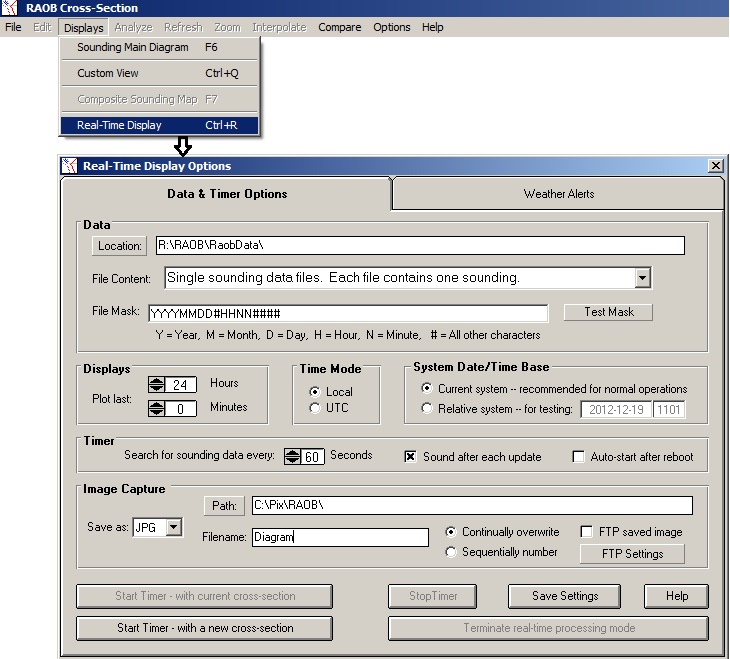Open the File menu
The image size is (730, 659).
point(13,27)
